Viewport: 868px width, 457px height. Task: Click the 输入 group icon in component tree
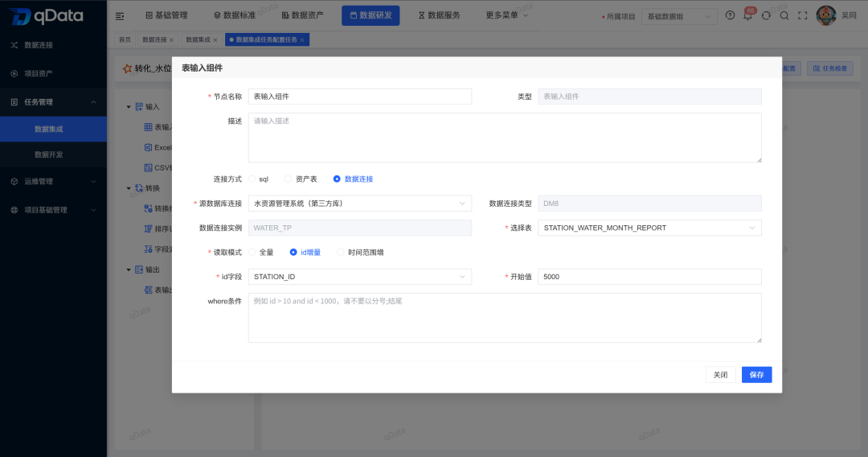[140, 106]
